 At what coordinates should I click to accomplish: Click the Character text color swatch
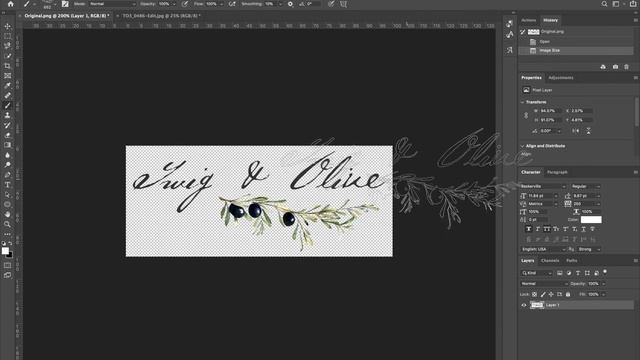[591, 220]
